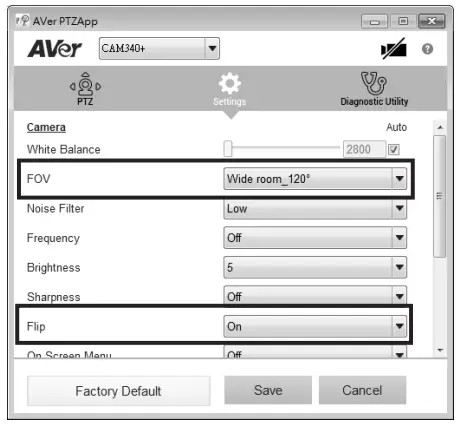This screenshot has width=458, height=429.
Task: Open the Sharpness dropdown
Action: pyautogui.click(x=315, y=296)
